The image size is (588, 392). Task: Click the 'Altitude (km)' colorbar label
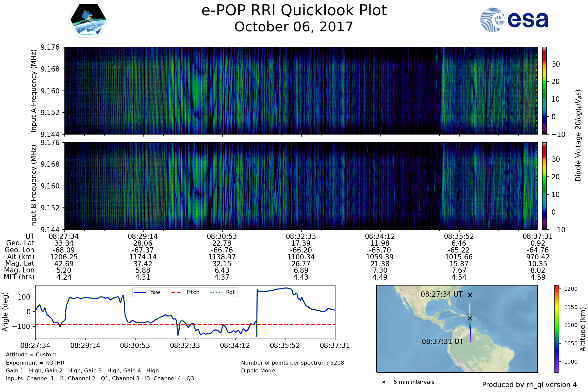point(582,329)
